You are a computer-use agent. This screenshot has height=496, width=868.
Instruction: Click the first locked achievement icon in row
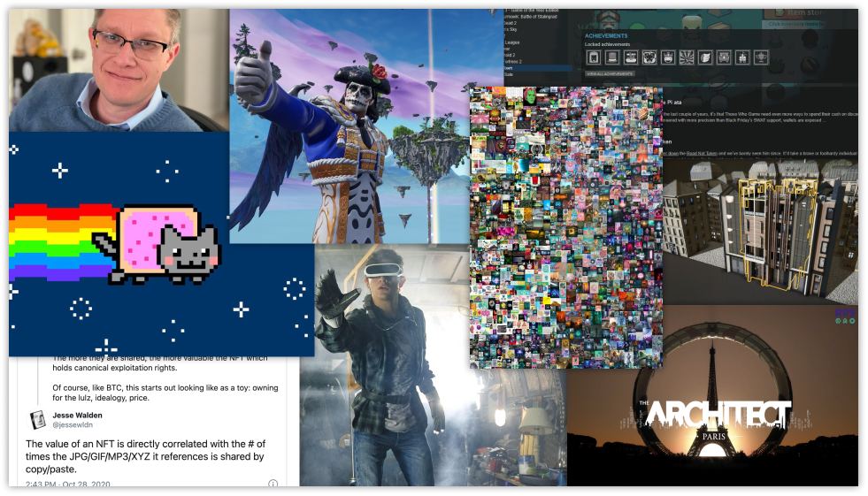click(594, 57)
